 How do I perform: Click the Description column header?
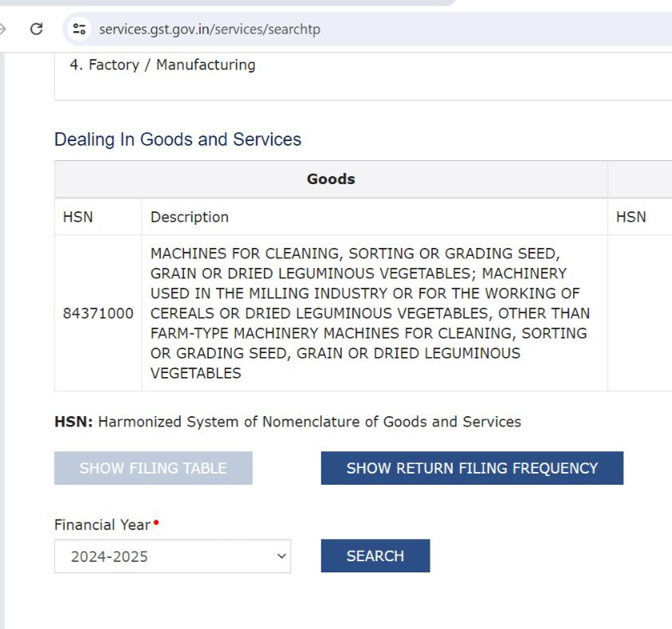(x=190, y=217)
